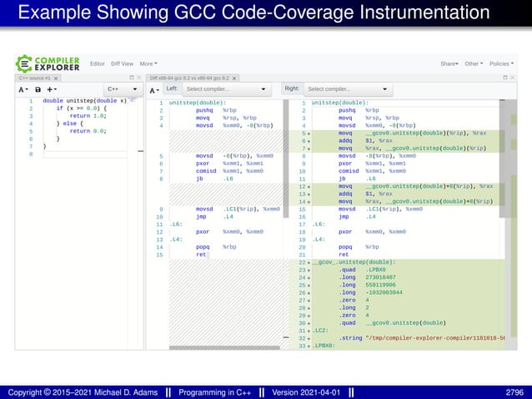Click the Compiler Explorer gear logo
This screenshot has height=399, width=532.
coord(23,63)
